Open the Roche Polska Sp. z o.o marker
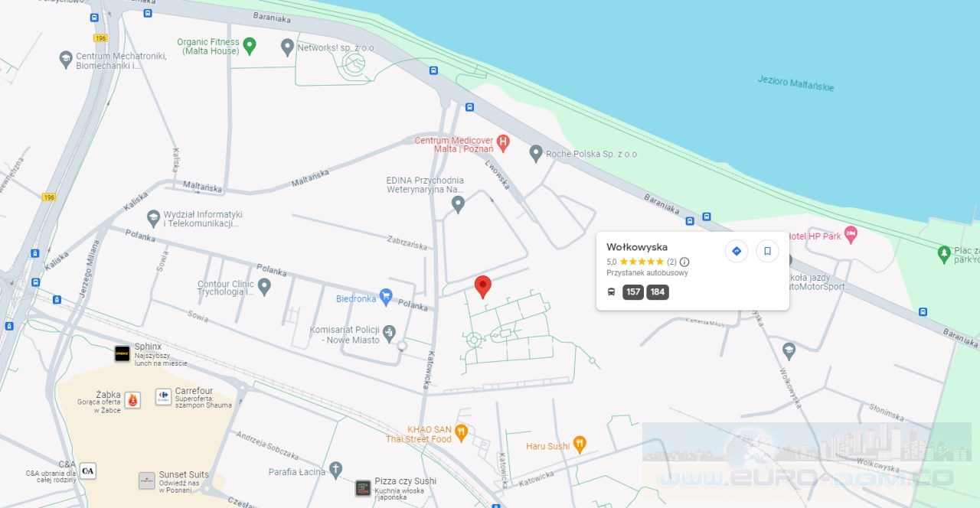The height and width of the screenshot is (508, 980). coord(536,153)
